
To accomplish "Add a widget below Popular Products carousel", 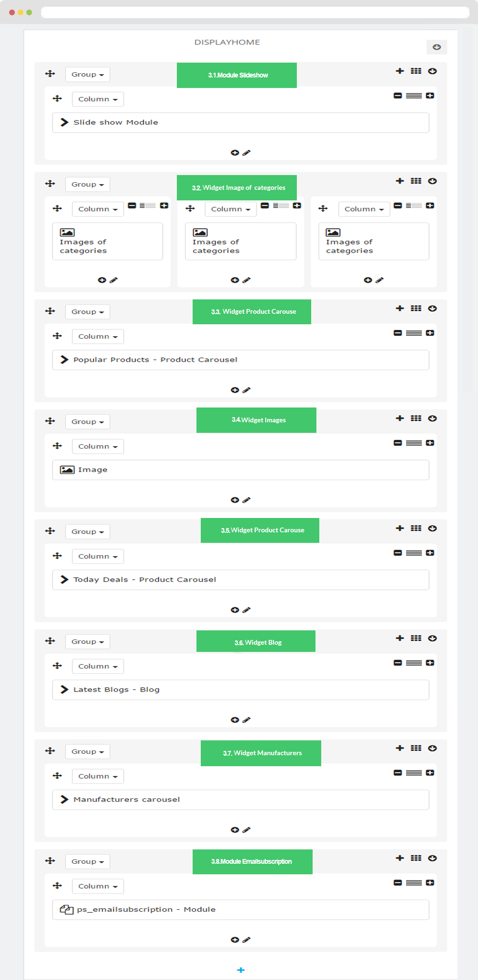I will click(235, 390).
